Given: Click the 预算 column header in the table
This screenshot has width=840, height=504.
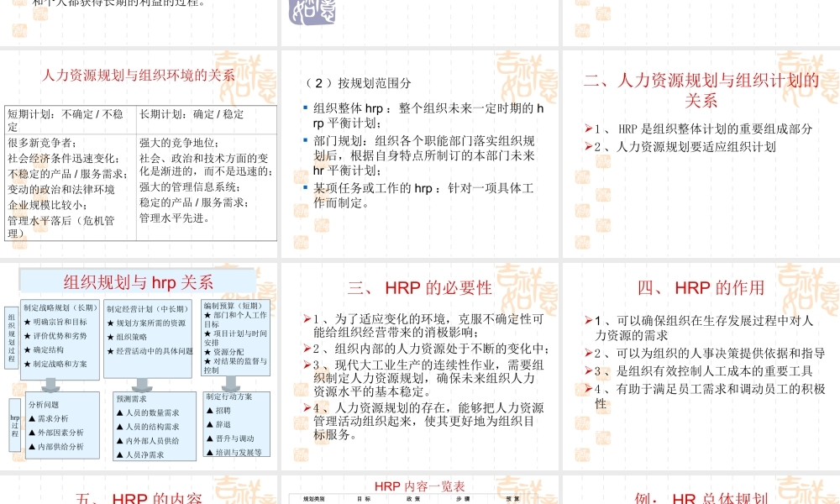Looking at the screenshot, I should (x=512, y=499).
